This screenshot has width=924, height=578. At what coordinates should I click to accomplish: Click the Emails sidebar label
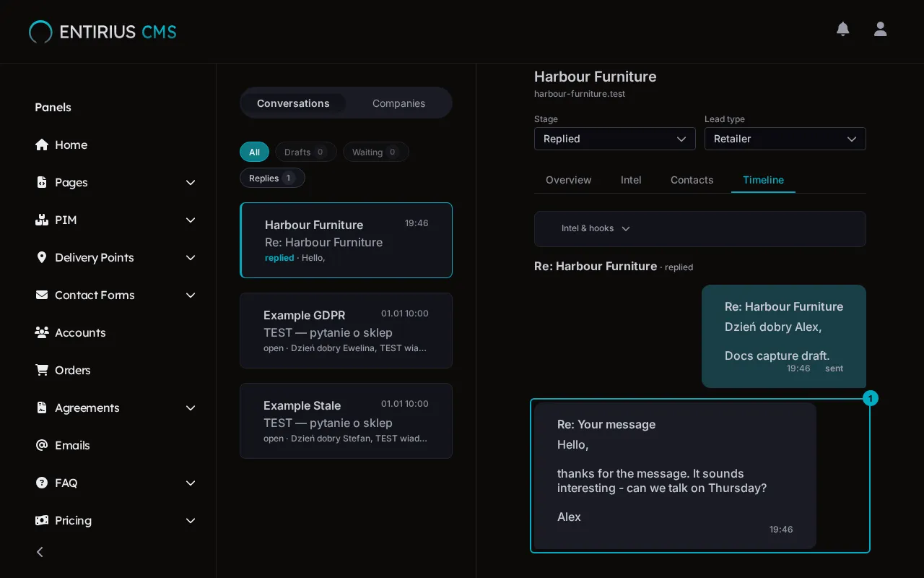click(72, 445)
